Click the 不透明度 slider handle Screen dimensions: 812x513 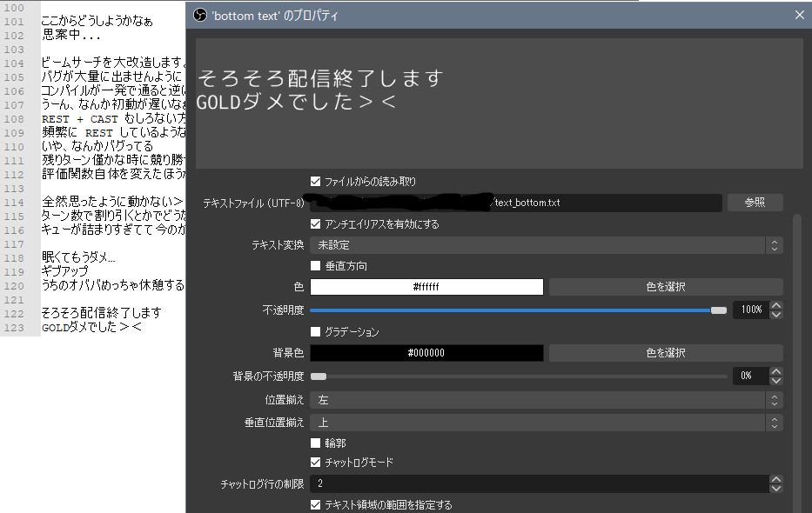point(719,309)
